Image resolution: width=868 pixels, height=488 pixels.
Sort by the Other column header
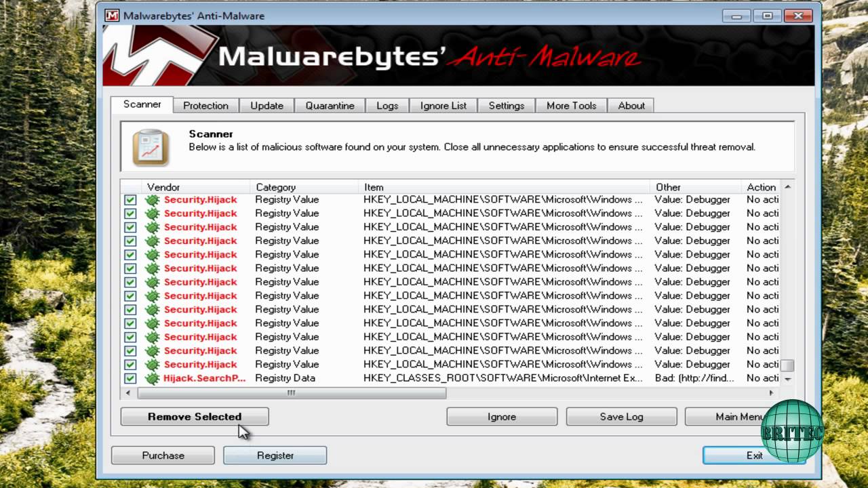tap(696, 187)
